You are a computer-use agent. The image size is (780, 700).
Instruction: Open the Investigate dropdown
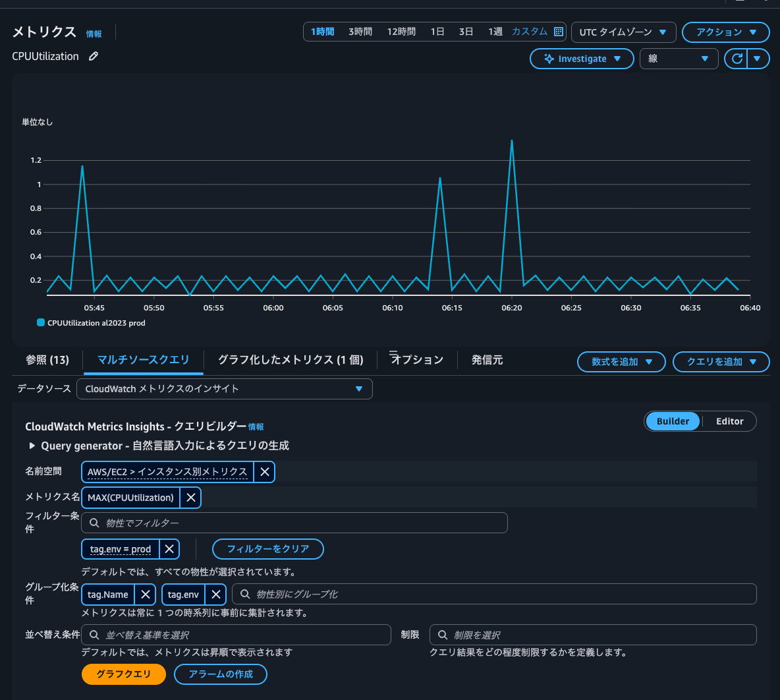click(x=582, y=59)
